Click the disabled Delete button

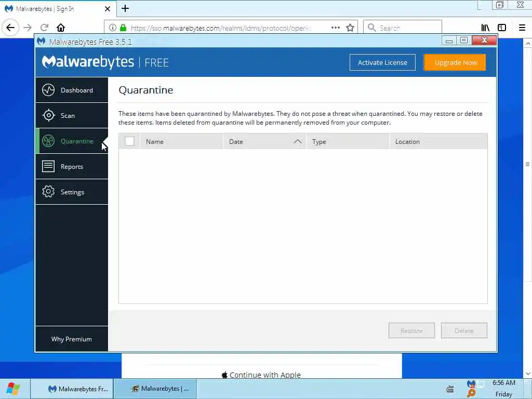(464, 330)
